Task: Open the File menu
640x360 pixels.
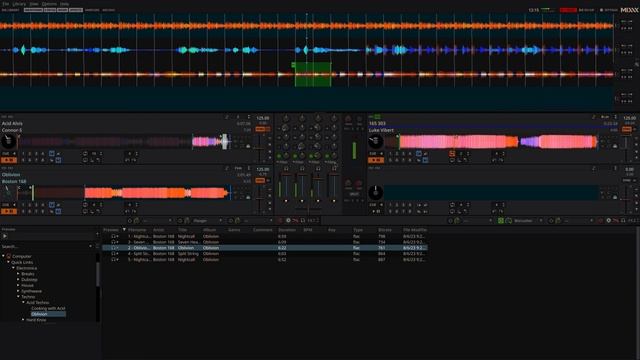Action: (x=5, y=4)
